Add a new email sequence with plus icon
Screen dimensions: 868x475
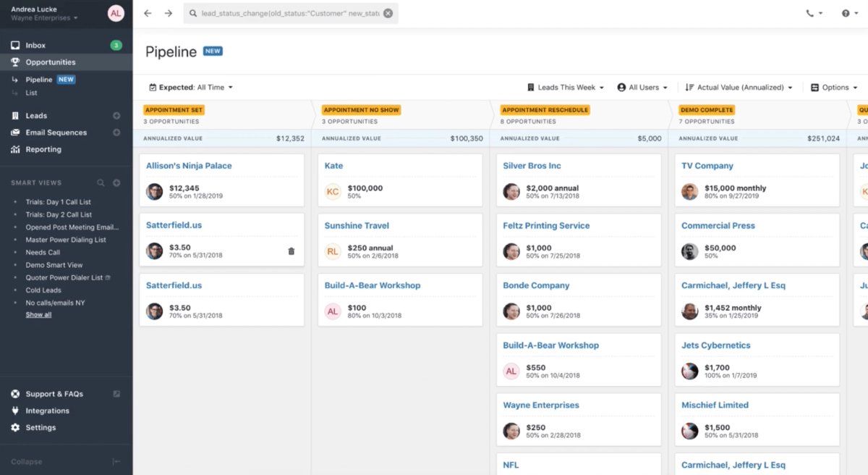[116, 133]
